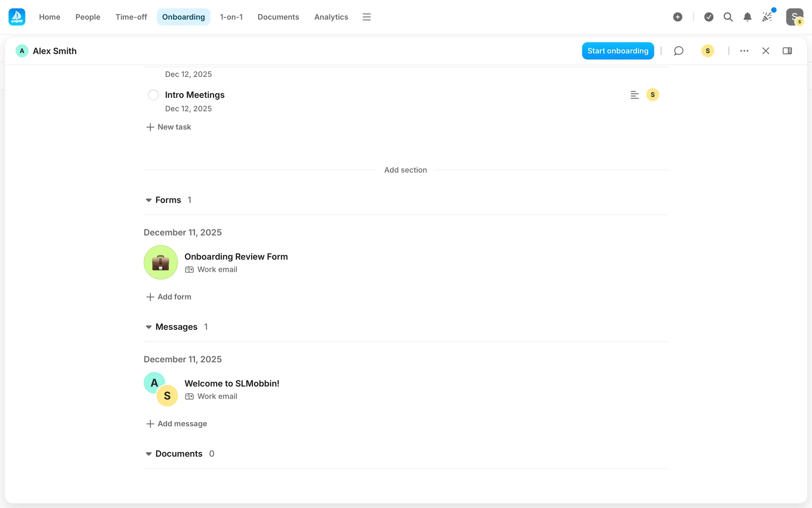
Task: Open the Onboarding Review Form item
Action: coord(236,257)
